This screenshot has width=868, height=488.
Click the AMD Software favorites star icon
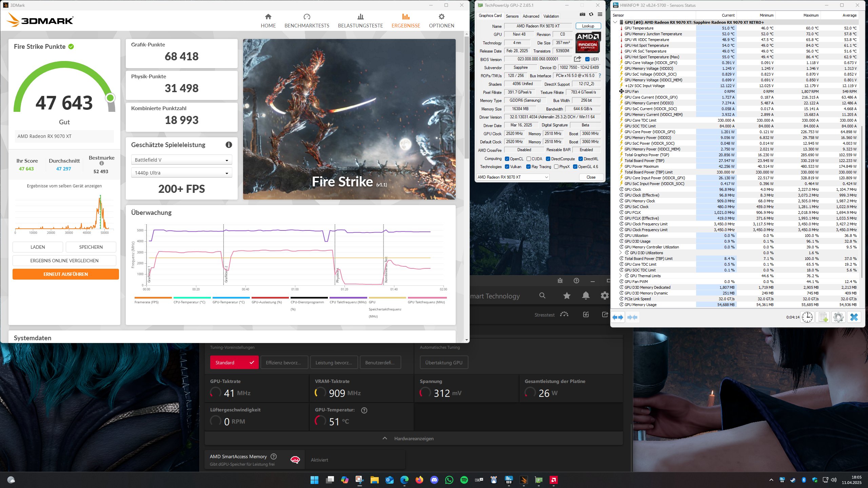567,296
